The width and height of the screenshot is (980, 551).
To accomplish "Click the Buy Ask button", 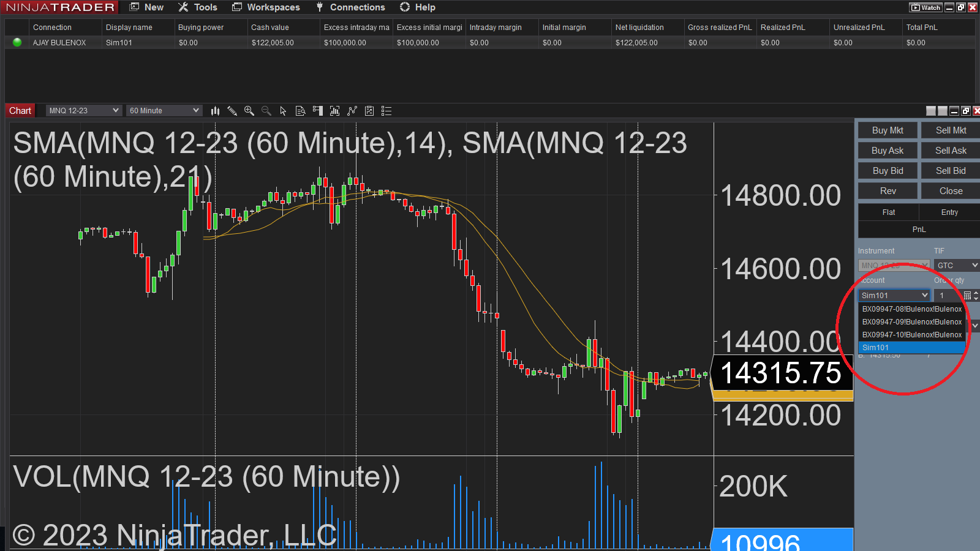I will [888, 151].
